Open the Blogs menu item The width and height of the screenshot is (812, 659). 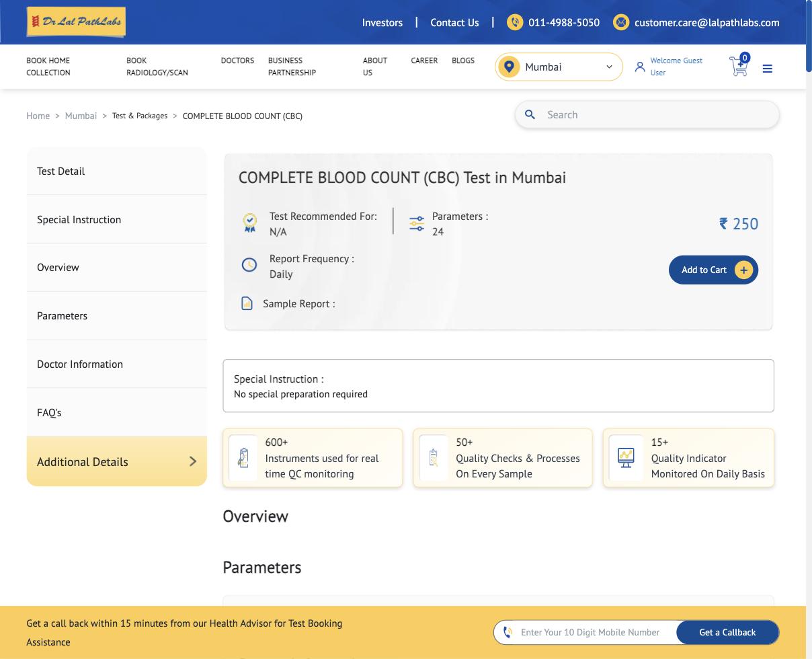point(463,61)
